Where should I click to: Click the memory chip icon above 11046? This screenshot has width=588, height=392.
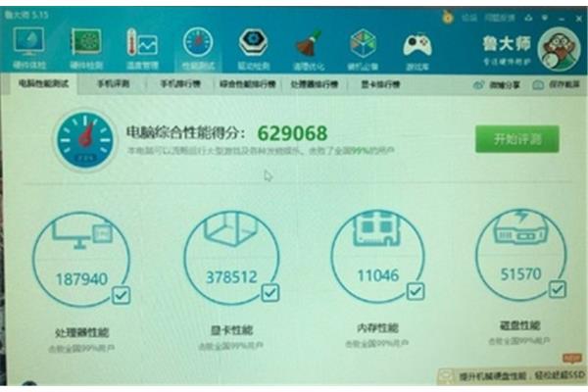tap(376, 228)
